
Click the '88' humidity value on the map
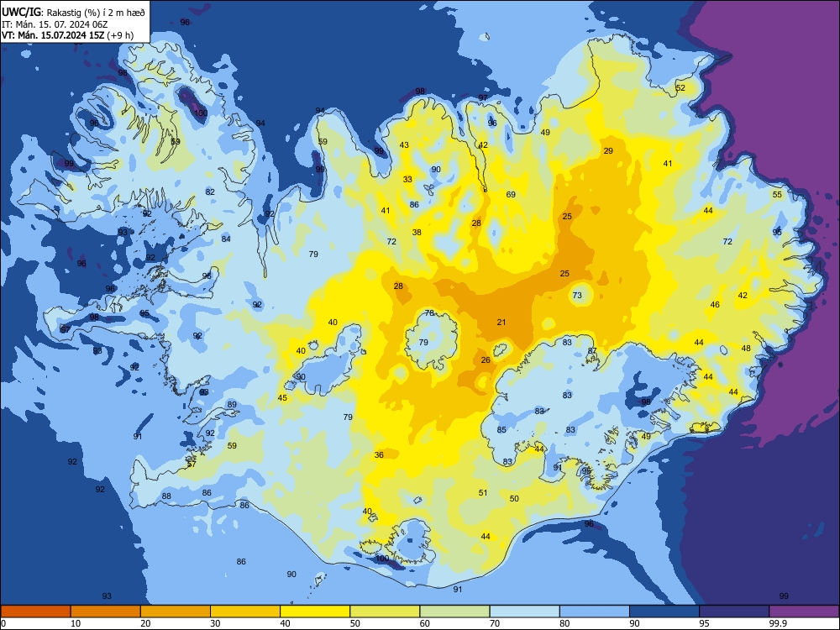click(x=166, y=496)
